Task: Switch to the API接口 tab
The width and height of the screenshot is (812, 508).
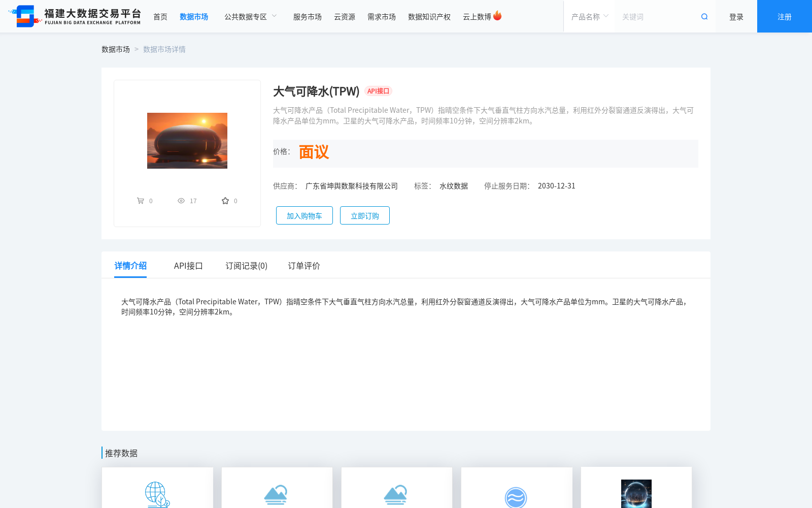Action: click(188, 266)
